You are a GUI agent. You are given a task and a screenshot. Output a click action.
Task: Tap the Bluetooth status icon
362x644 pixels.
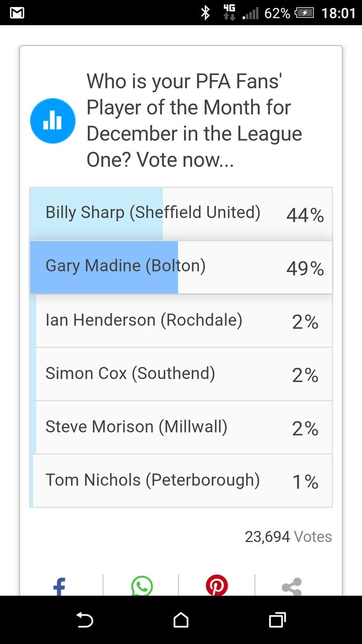205,13
